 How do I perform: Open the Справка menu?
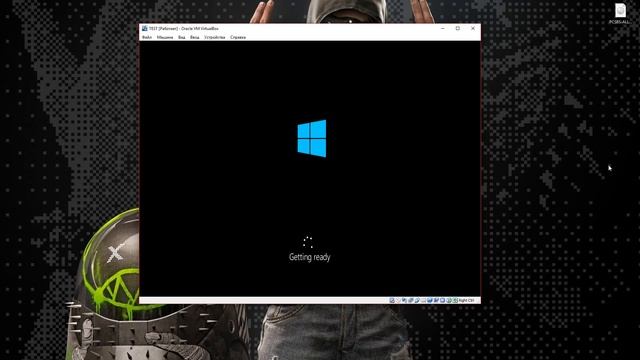(238, 37)
